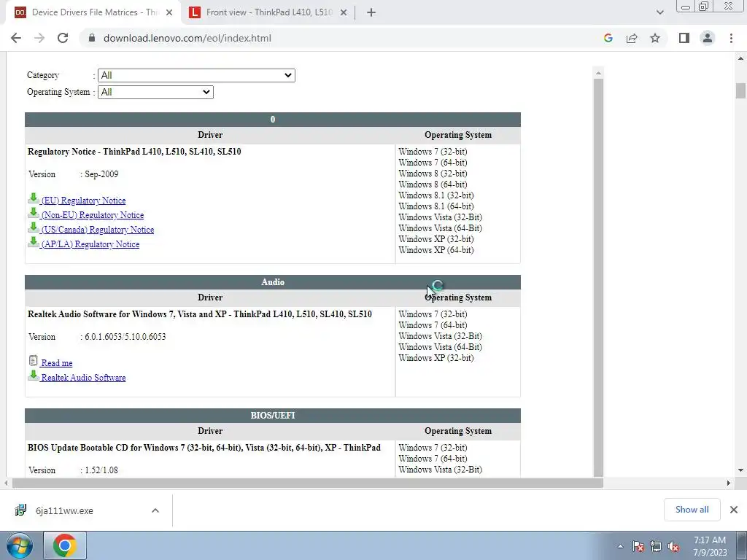Click the Audio section header

click(273, 282)
